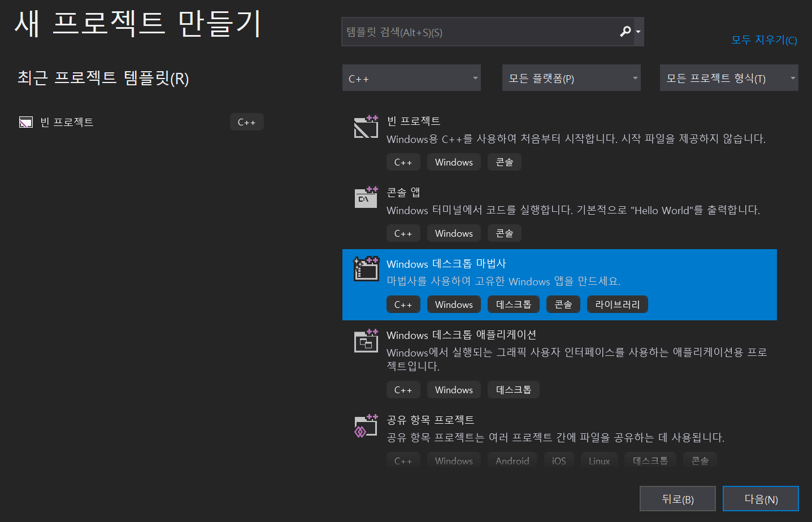This screenshot has width=812, height=522.
Task: Select the 공유 항목 프로젝트 title
Action: tap(431, 420)
